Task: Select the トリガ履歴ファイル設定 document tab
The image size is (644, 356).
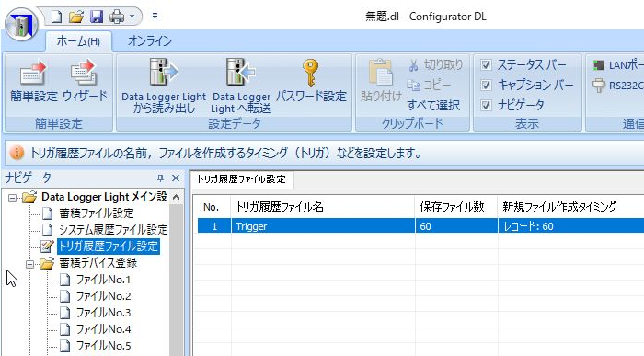Action: pos(241,179)
